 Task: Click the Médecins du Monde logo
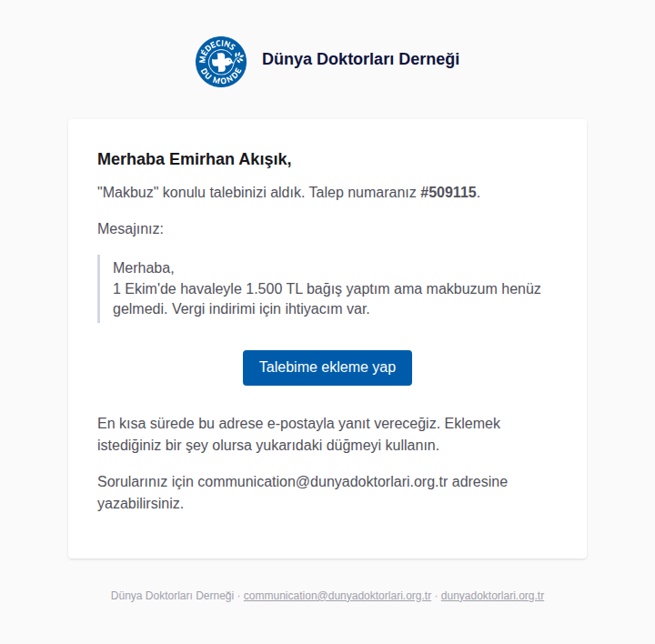click(221, 62)
